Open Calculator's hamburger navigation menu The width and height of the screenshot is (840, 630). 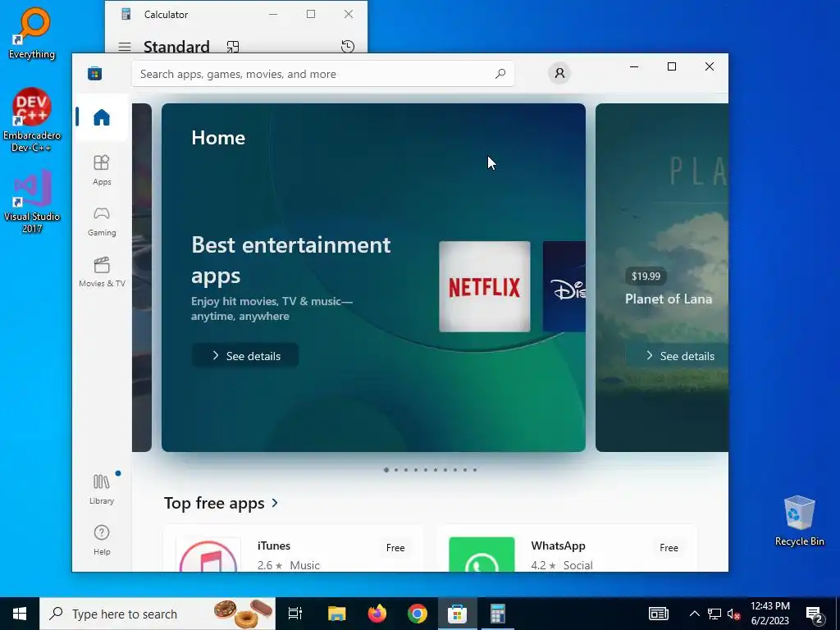[x=125, y=47]
